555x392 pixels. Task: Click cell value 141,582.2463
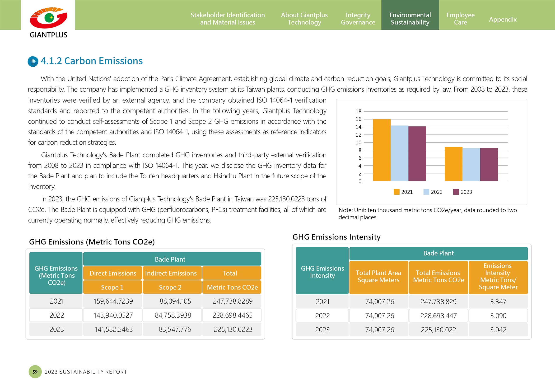click(114, 329)
